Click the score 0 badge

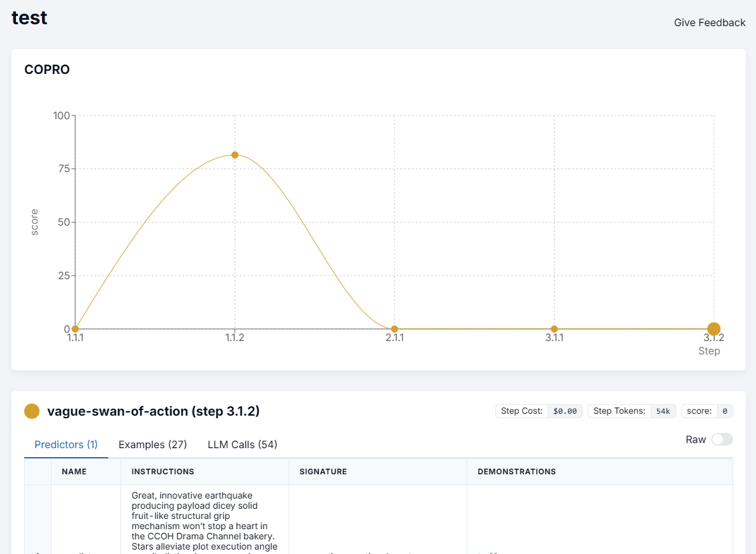[707, 411]
